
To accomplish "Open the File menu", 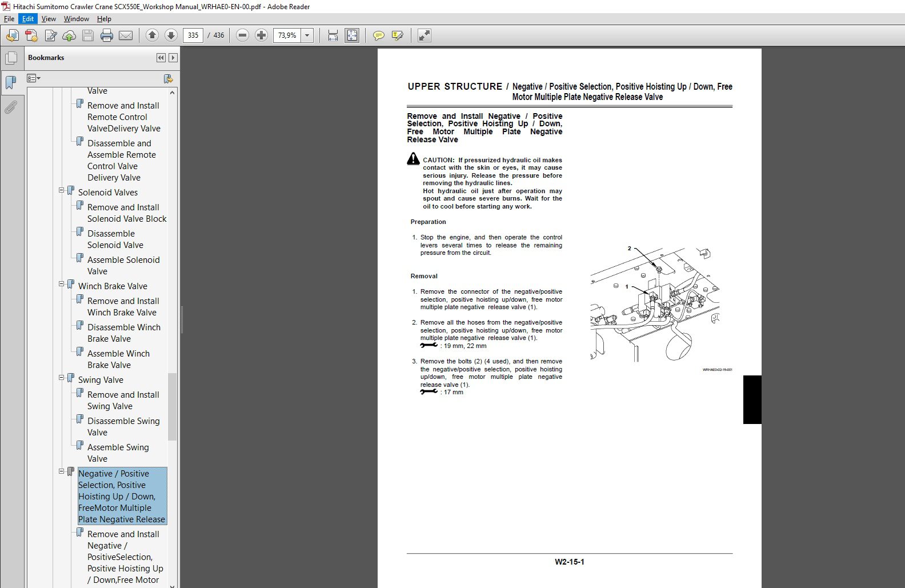I will tap(9, 19).
